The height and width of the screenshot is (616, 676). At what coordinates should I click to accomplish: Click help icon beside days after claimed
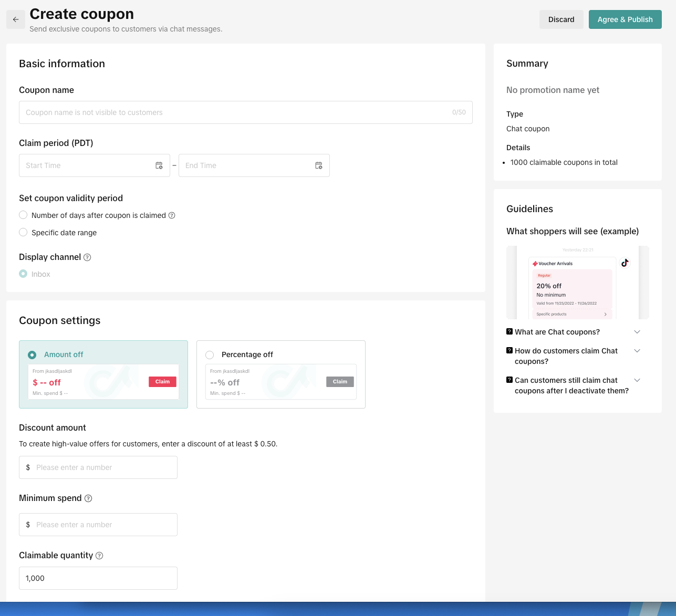172,215
